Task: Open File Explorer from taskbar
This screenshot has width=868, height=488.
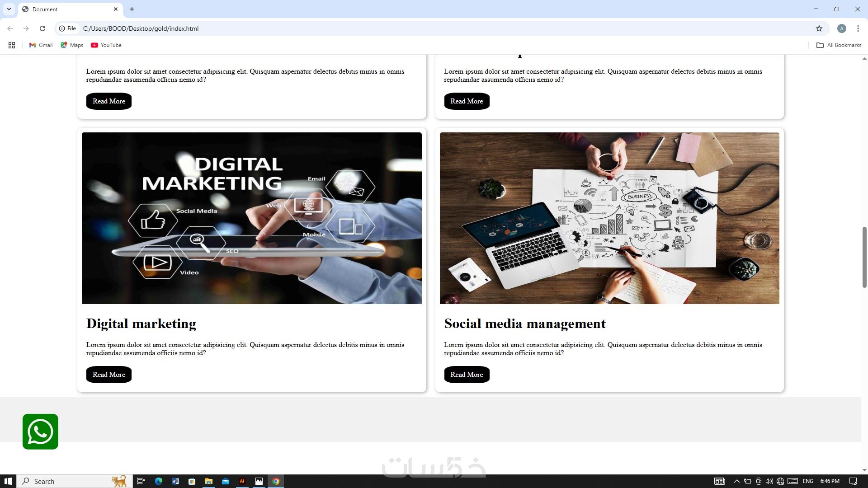Action: (208, 481)
